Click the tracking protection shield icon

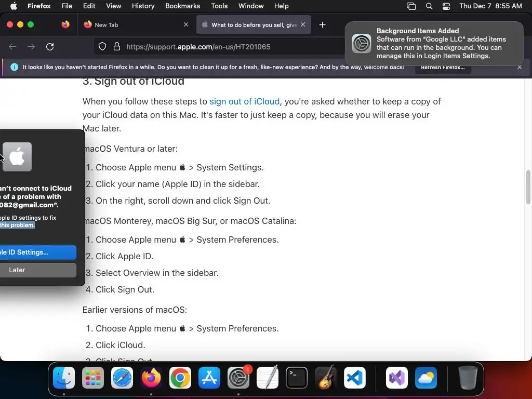pos(102,46)
